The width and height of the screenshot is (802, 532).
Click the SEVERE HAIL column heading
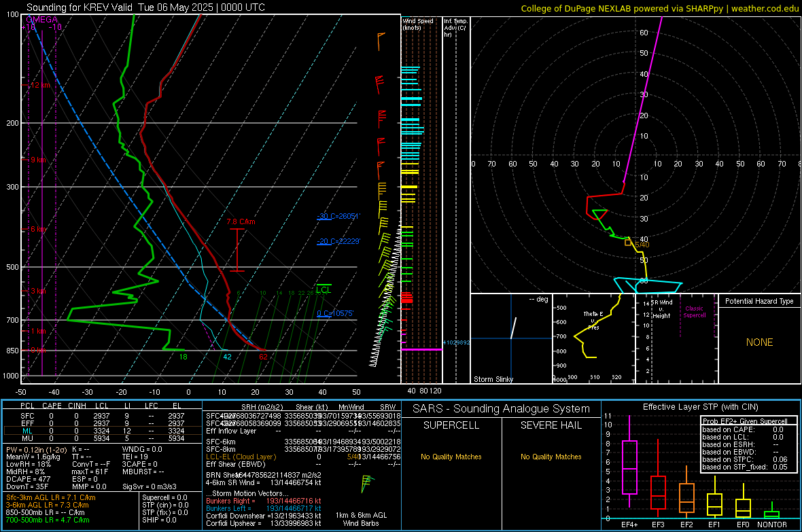click(551, 425)
